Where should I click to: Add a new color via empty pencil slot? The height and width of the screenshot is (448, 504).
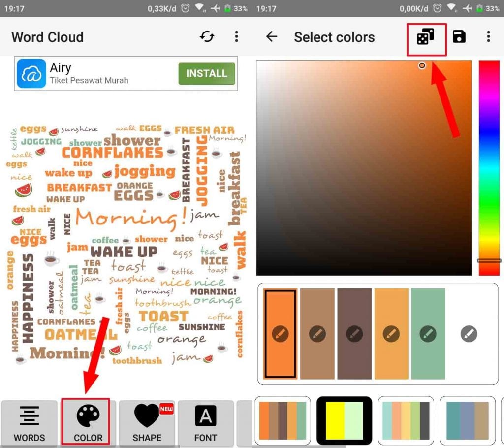(x=469, y=334)
